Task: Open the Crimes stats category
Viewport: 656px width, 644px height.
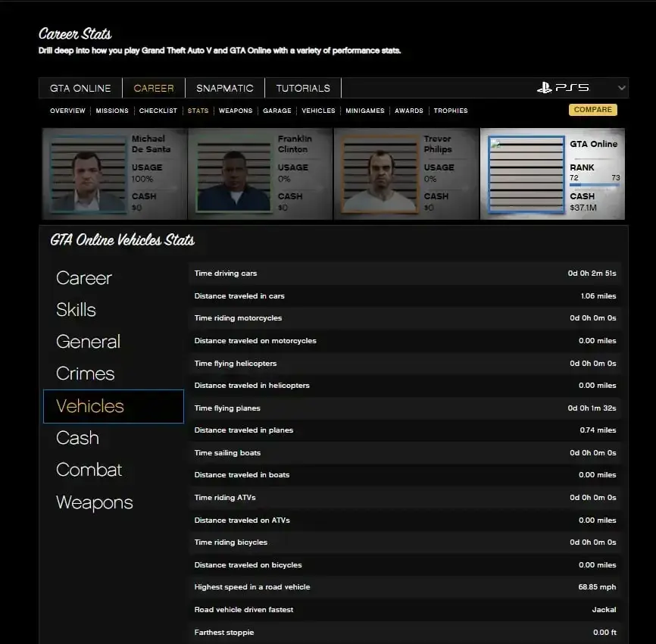Action: pos(86,374)
